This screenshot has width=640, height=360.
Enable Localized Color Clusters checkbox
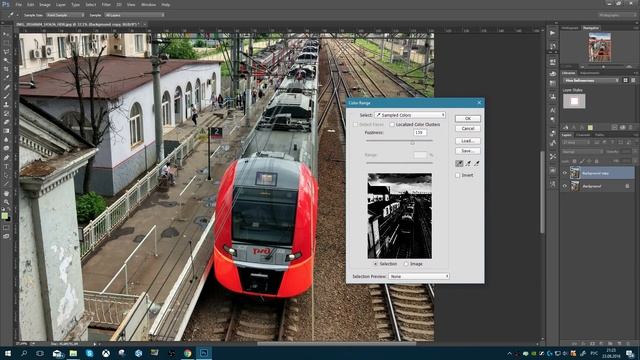pyautogui.click(x=392, y=124)
